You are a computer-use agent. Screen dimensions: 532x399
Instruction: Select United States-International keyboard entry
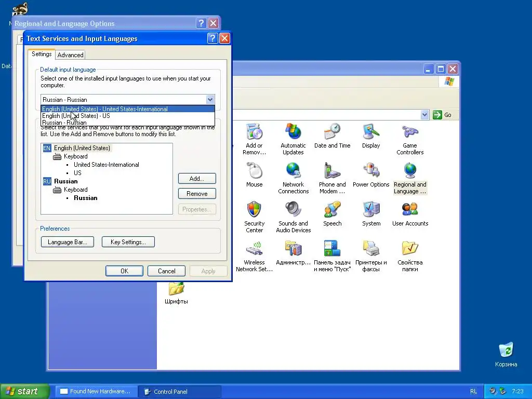(x=106, y=165)
